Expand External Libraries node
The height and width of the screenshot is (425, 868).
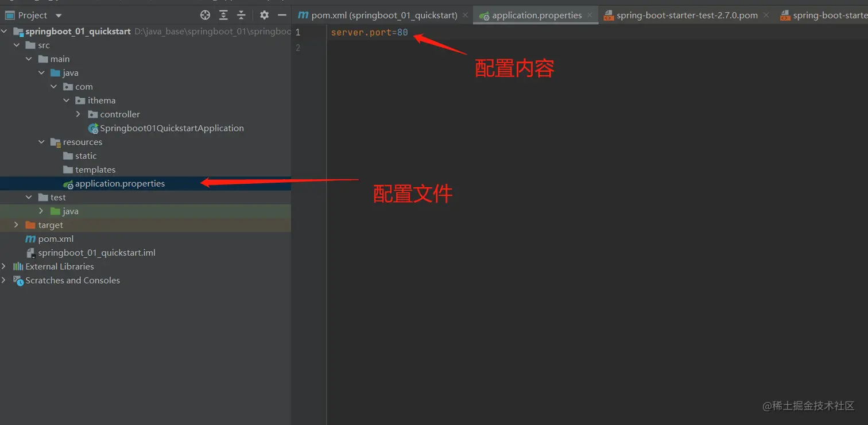[x=5, y=266]
